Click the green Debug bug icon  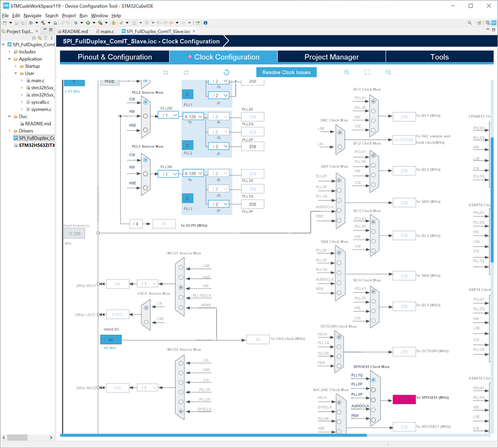(76, 23)
